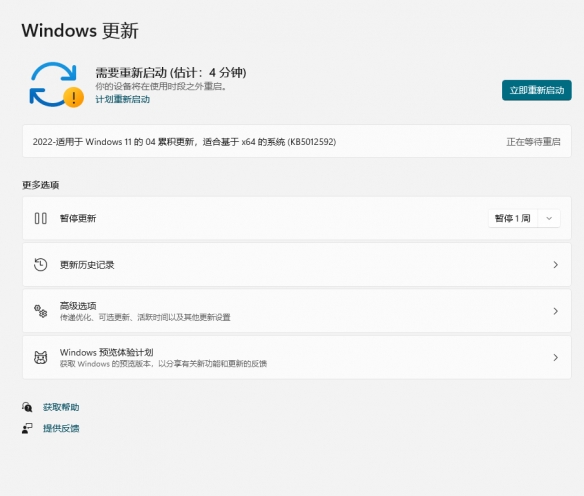
Task: Click the history clock icon
Action: point(40,265)
